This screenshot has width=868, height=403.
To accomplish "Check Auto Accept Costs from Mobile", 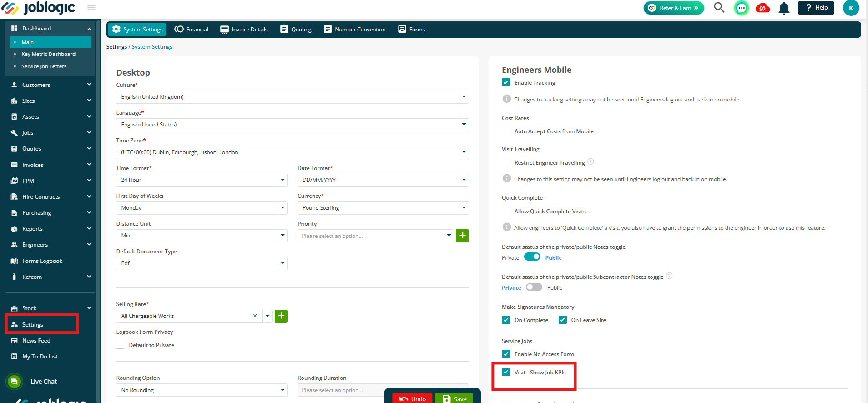I will [x=506, y=131].
